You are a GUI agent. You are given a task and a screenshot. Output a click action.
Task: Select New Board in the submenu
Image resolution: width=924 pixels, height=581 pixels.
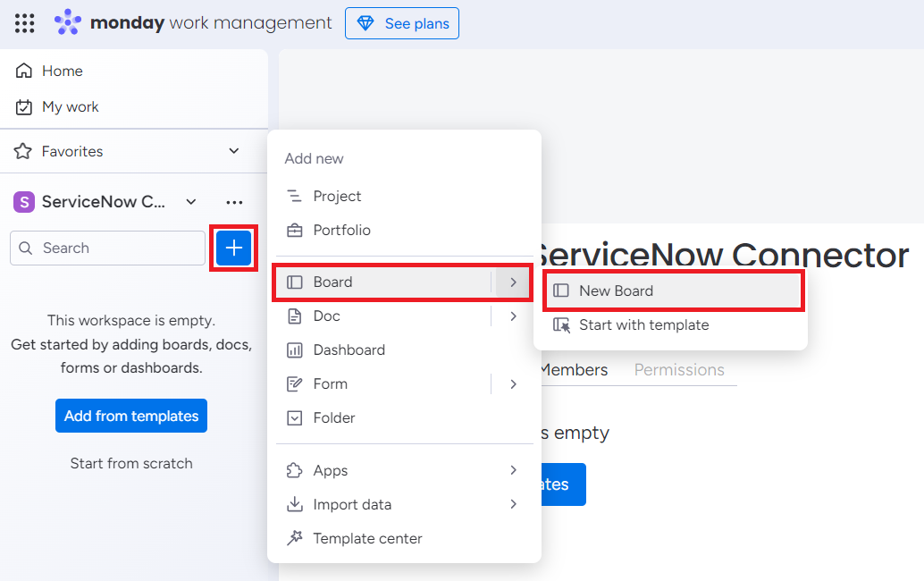click(673, 290)
